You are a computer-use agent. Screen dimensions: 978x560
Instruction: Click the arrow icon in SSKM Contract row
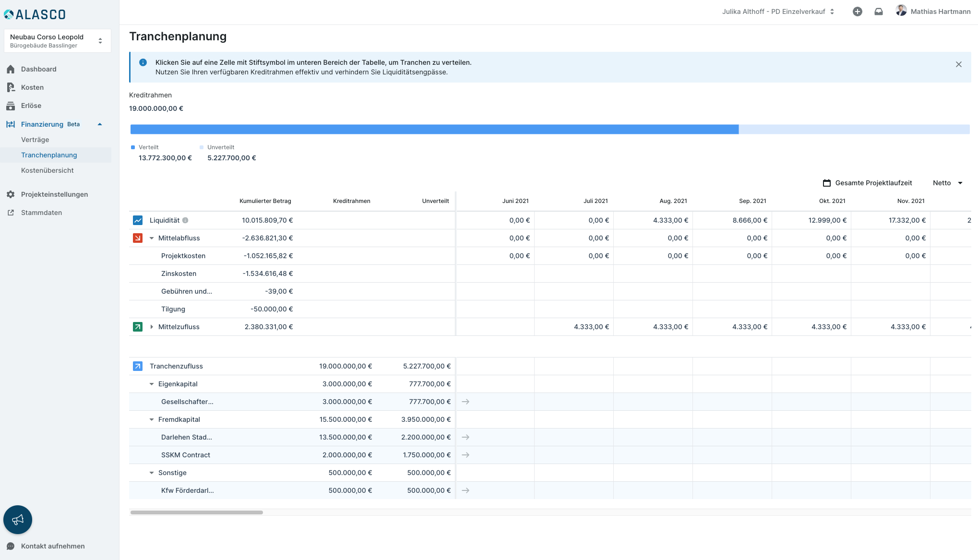pyautogui.click(x=465, y=455)
